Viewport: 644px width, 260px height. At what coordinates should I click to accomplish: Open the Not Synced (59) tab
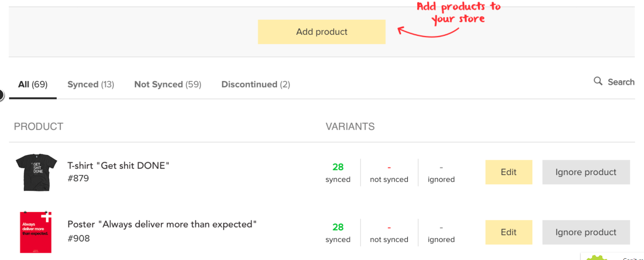[x=168, y=84]
